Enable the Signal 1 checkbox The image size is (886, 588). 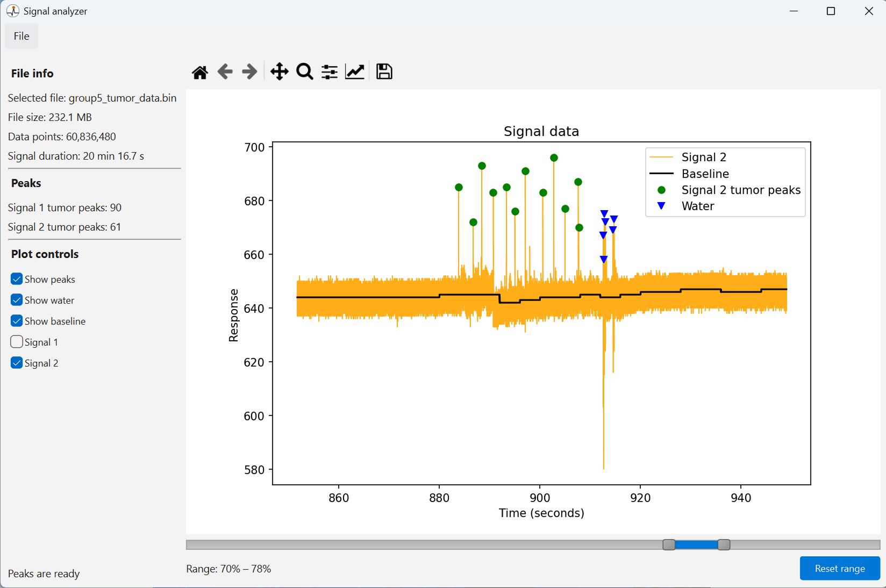click(16, 342)
